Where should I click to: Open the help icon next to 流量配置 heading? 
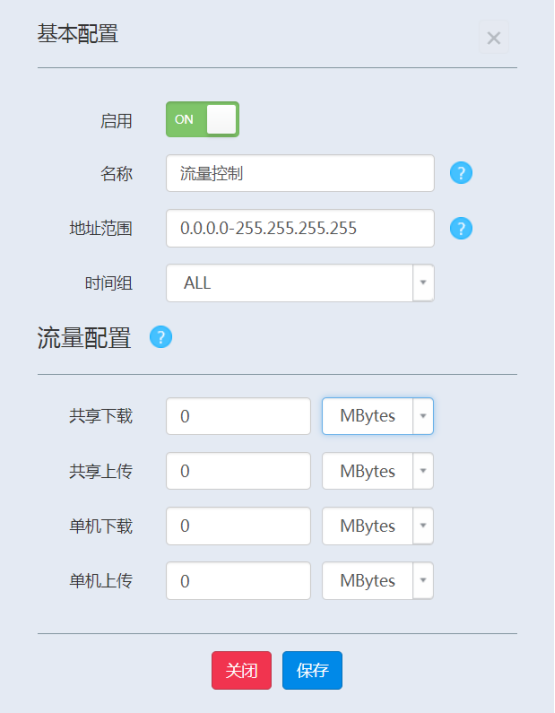click(161, 337)
